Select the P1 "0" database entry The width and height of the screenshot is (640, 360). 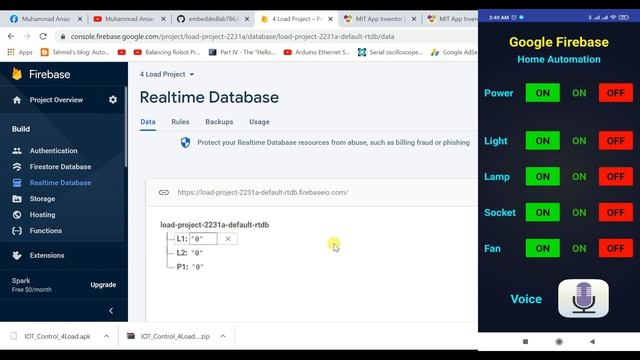[x=190, y=267]
